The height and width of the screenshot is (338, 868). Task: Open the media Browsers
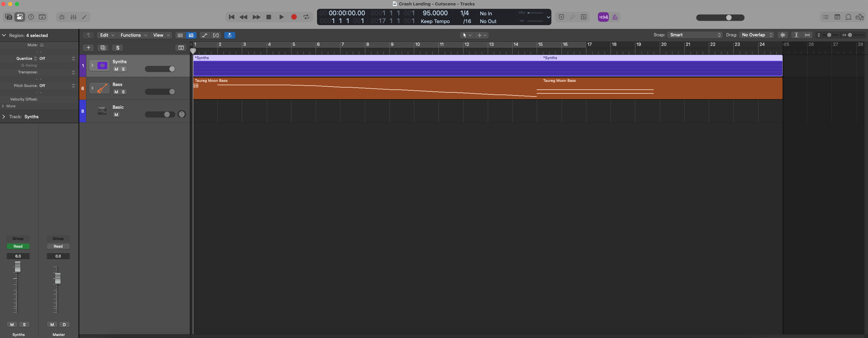point(860,17)
